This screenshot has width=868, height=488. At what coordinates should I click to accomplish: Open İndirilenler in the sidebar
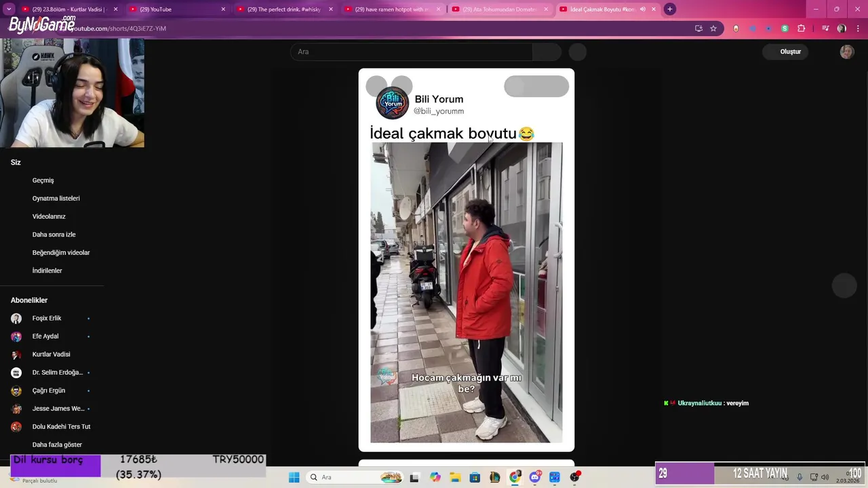pos(47,270)
